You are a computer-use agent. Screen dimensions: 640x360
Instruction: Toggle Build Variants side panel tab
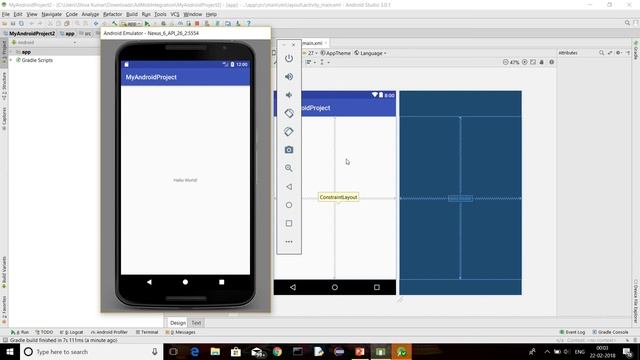pos(4,273)
